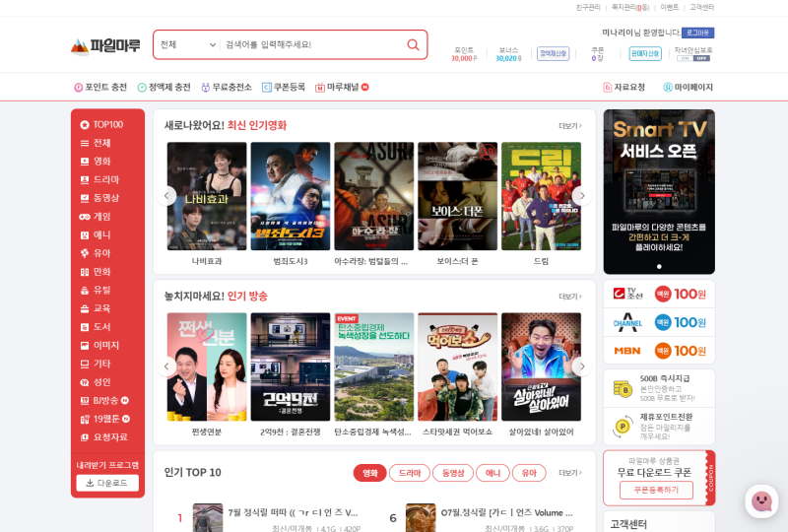Open the 드림 movie poster
788x532 pixels.
click(x=541, y=196)
